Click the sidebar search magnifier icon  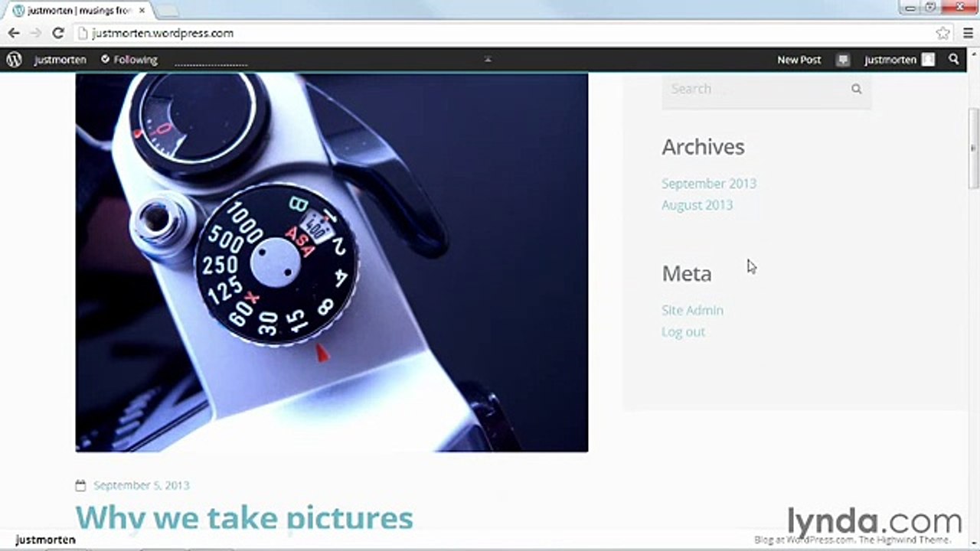[x=856, y=89]
